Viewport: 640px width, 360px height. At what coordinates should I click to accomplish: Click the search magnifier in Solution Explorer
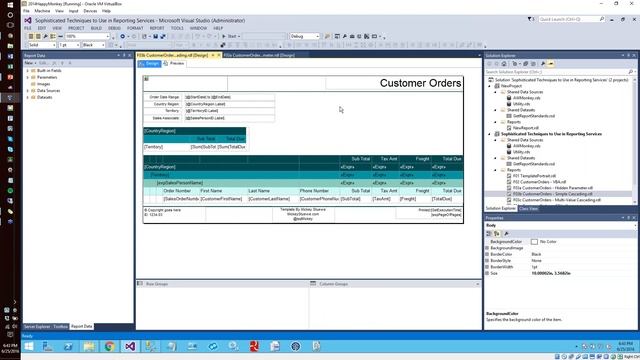pos(631,72)
